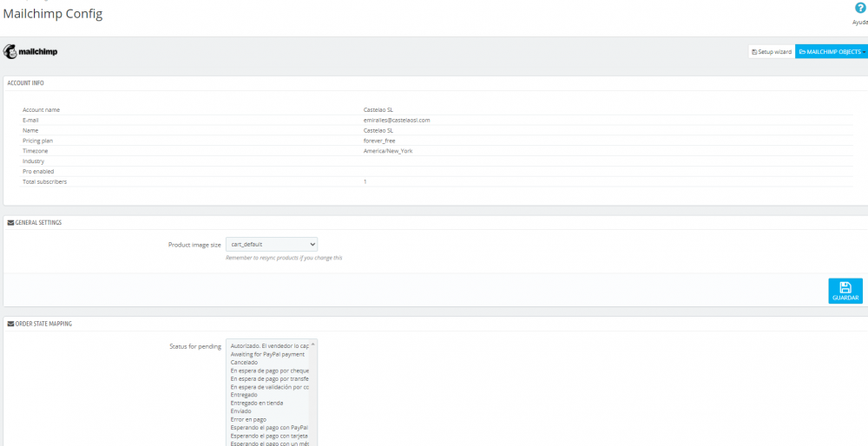Click the General Settings envelope icon
The height and width of the screenshot is (446, 868).
[10, 223]
